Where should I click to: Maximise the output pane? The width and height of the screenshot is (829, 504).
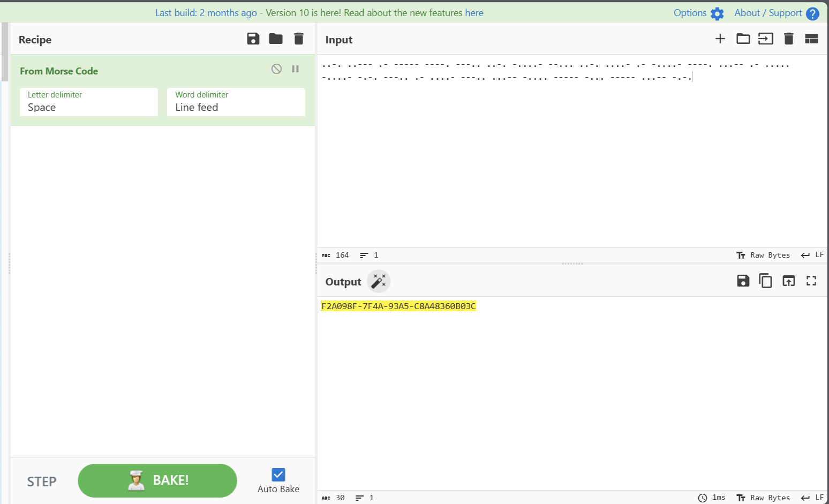pos(811,281)
